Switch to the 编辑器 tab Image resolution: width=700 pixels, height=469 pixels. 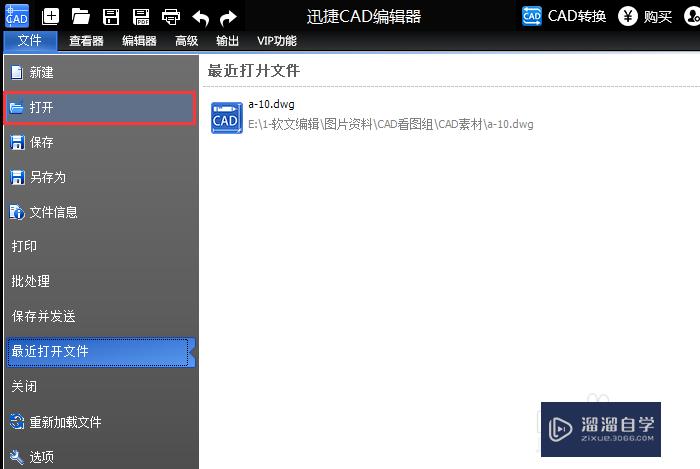139,41
